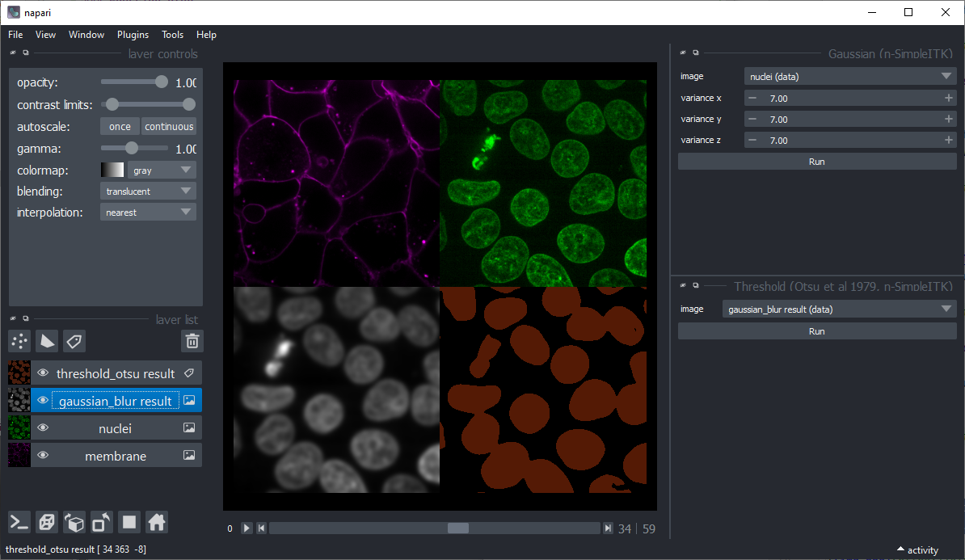
Task: Delete selected layers with trash icon
Action: pyautogui.click(x=192, y=341)
